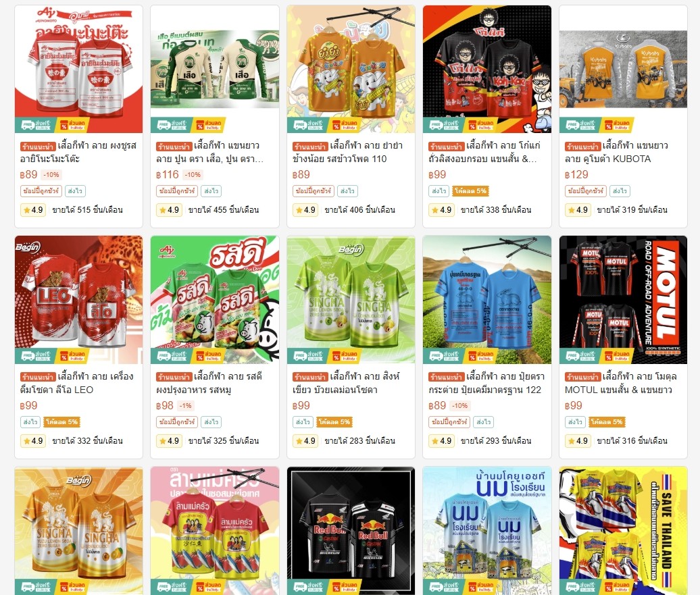This screenshot has height=595, width=700.
Task: Click the LEO soda shirt product image
Action: point(78,299)
